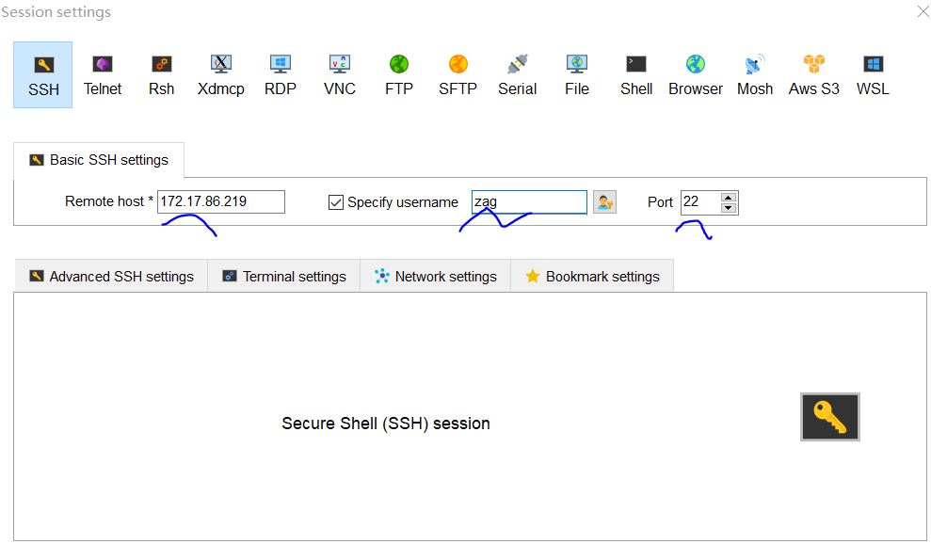The image size is (931, 560).
Task: Choose the RDP session type
Action: tap(280, 74)
